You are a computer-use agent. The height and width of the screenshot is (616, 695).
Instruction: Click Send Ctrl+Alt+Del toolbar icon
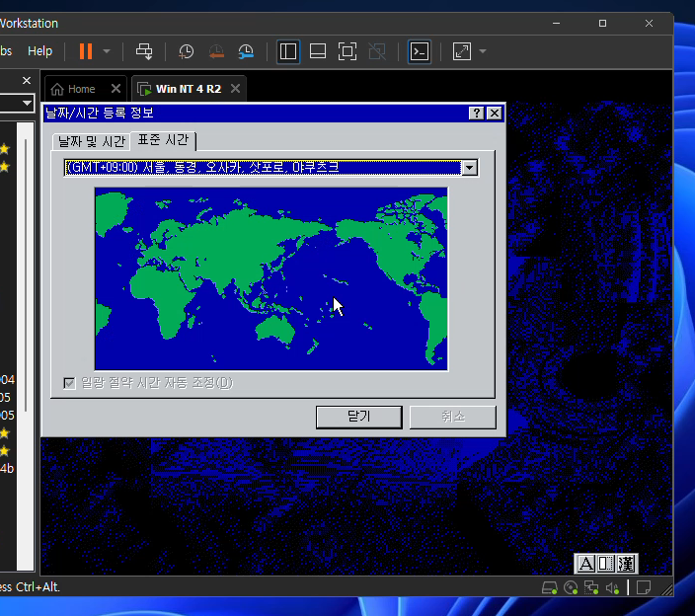pyautogui.click(x=144, y=51)
